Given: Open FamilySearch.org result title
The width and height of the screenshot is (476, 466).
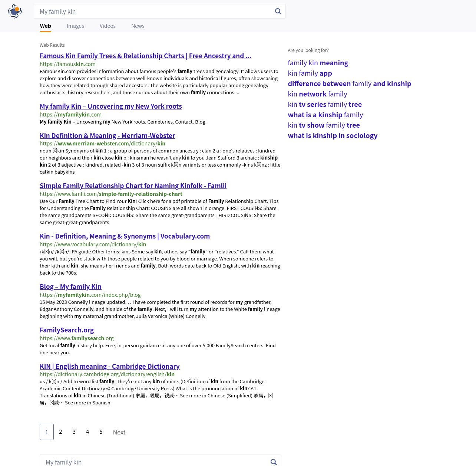Looking at the screenshot, I should click(x=67, y=330).
